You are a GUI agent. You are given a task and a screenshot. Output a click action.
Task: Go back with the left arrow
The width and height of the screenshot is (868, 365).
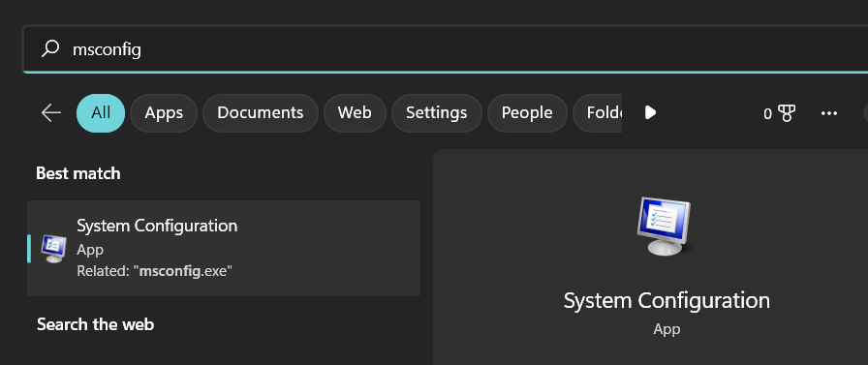click(x=51, y=113)
